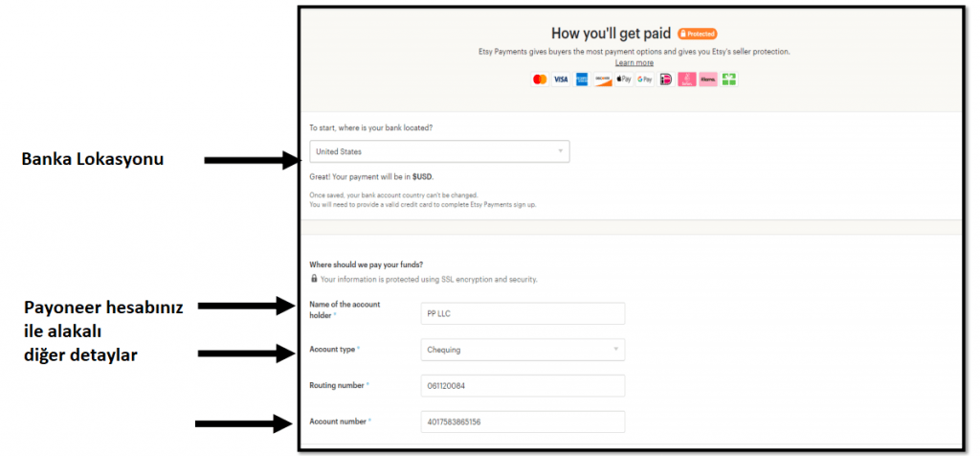Click the Account type dropdown arrow
The height and width of the screenshot is (456, 980).
coord(615,349)
